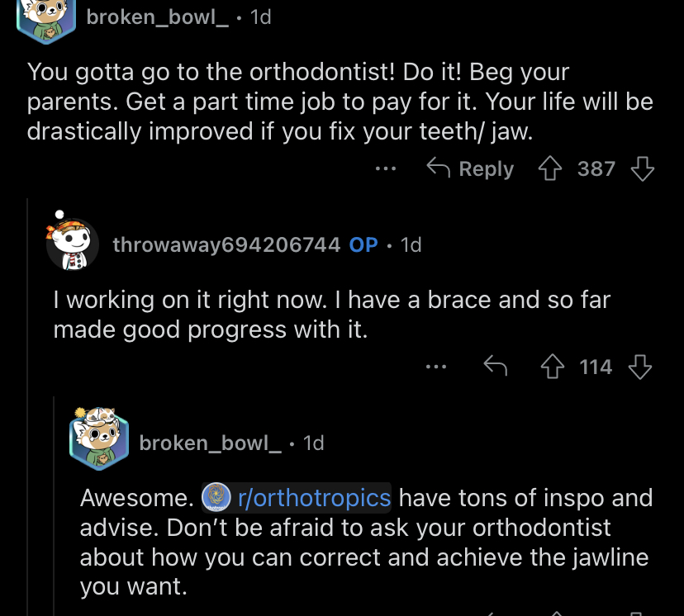
Task: Open broken_bowl_ username on last reply
Action: pyautogui.click(x=211, y=443)
